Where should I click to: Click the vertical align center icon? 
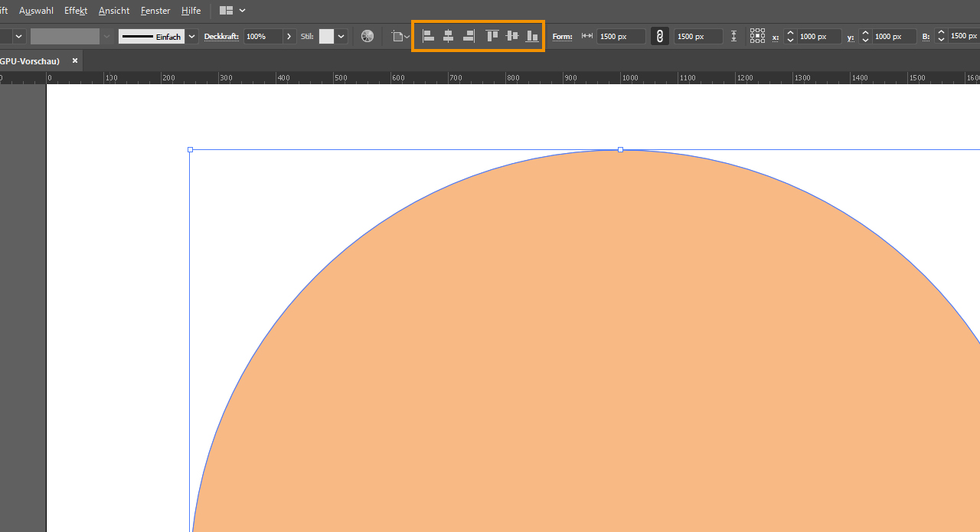pyautogui.click(x=512, y=36)
